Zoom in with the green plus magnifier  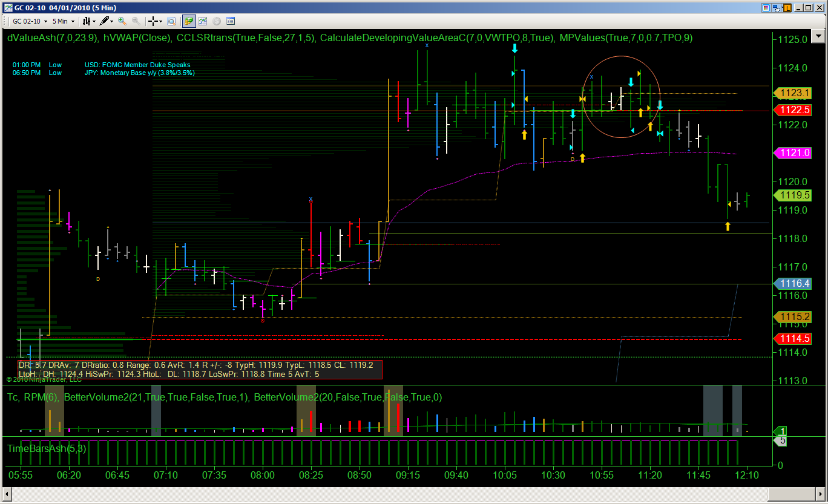pyautogui.click(x=122, y=21)
